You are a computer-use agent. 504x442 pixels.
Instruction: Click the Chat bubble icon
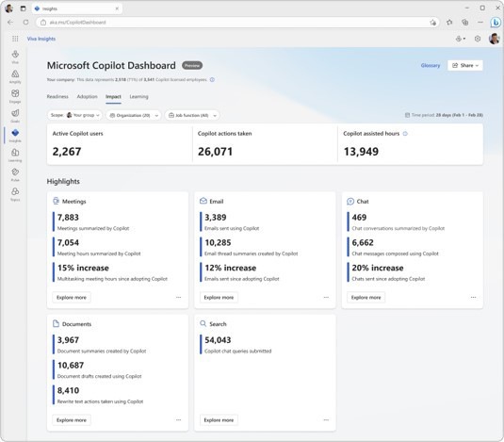[x=350, y=202]
